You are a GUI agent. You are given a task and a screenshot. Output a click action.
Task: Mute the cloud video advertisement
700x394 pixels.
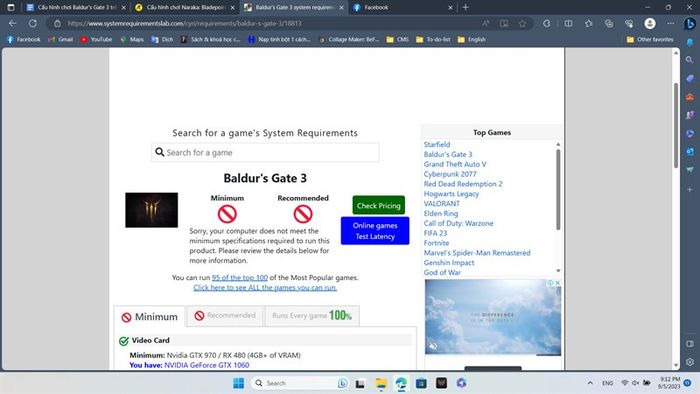click(433, 346)
